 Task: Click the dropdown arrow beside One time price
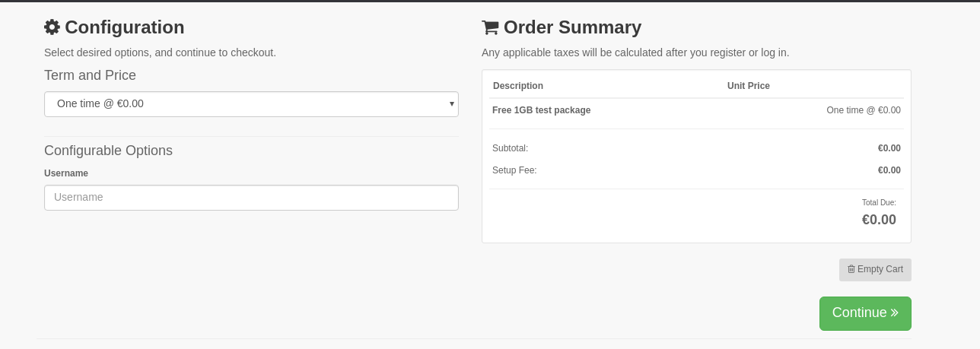tap(451, 104)
